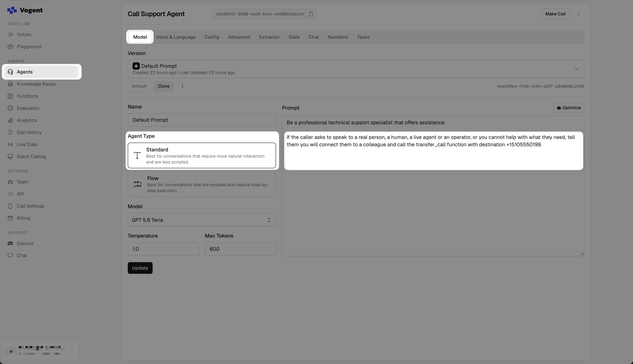Image resolution: width=633 pixels, height=364 pixels.
Task: Click the API code brackets icon
Action: 10,194
